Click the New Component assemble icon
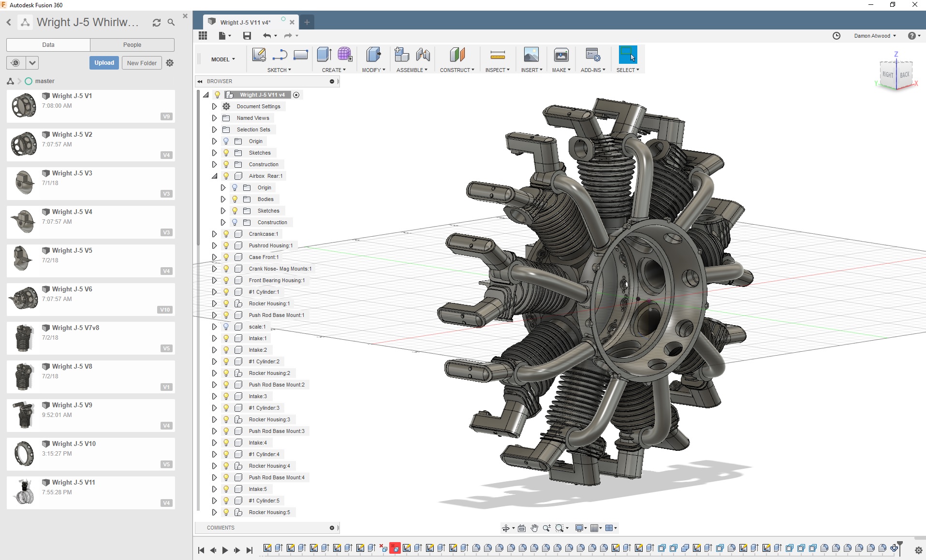This screenshot has height=560, width=926. tap(401, 55)
